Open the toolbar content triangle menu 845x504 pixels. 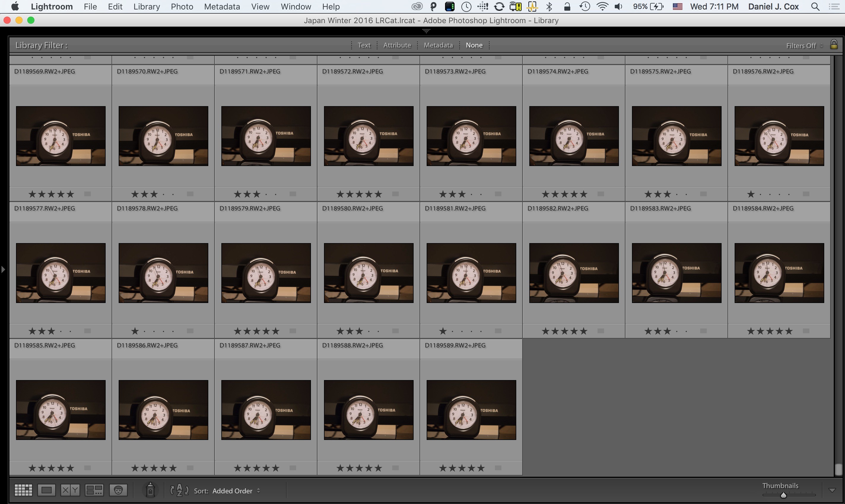click(832, 490)
